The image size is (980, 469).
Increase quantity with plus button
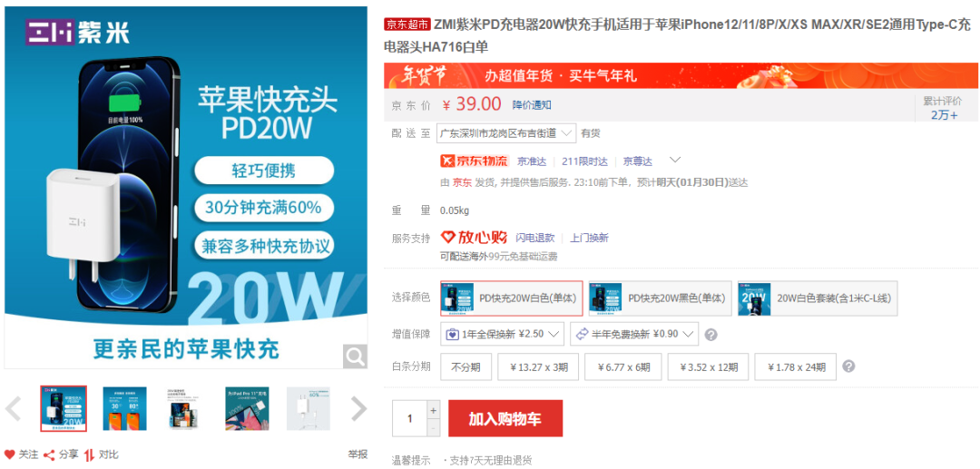point(433,410)
